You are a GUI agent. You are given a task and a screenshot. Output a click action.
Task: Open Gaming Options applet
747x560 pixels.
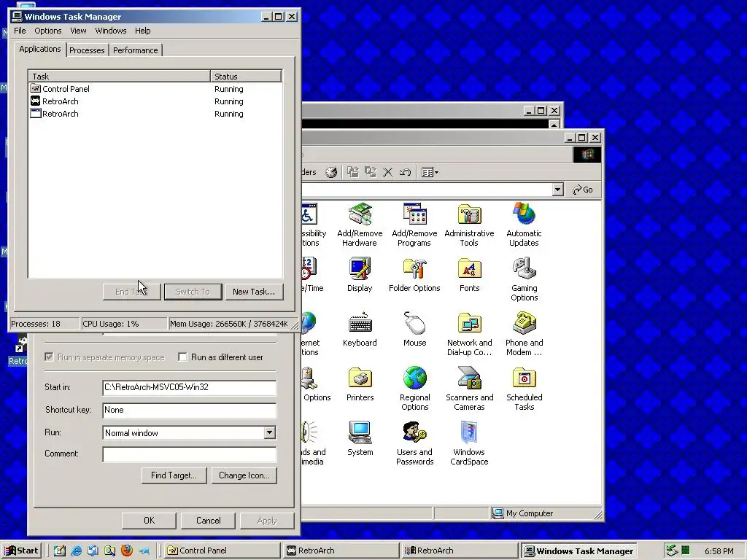tap(524, 279)
